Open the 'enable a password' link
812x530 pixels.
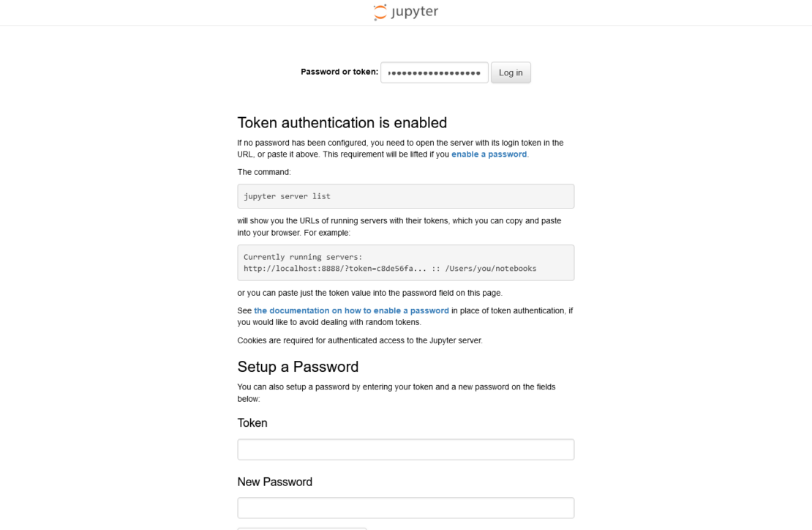489,154
